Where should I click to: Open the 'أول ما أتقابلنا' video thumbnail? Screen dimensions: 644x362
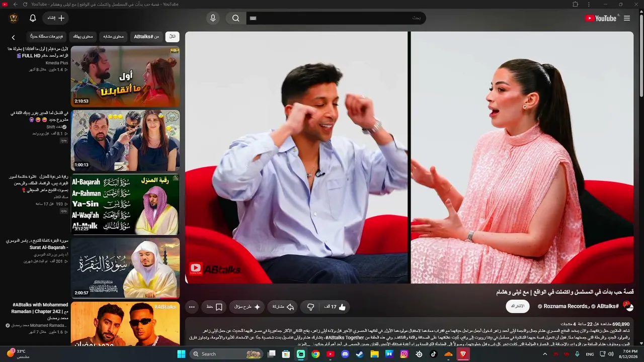pyautogui.click(x=125, y=76)
